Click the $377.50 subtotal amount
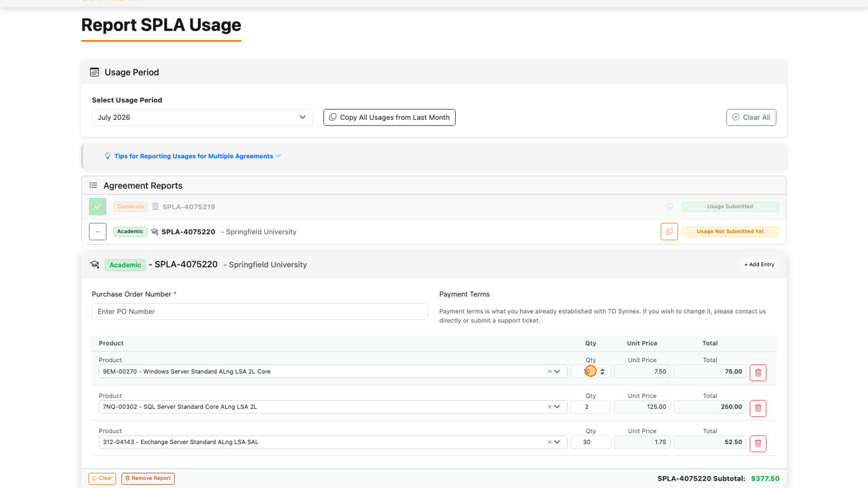This screenshot has width=868, height=488. 765,479
